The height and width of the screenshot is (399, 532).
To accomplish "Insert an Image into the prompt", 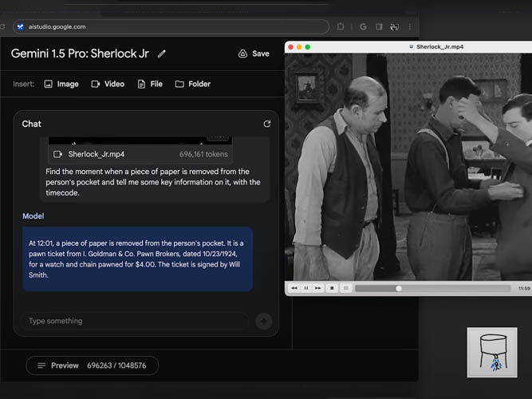I will point(61,84).
